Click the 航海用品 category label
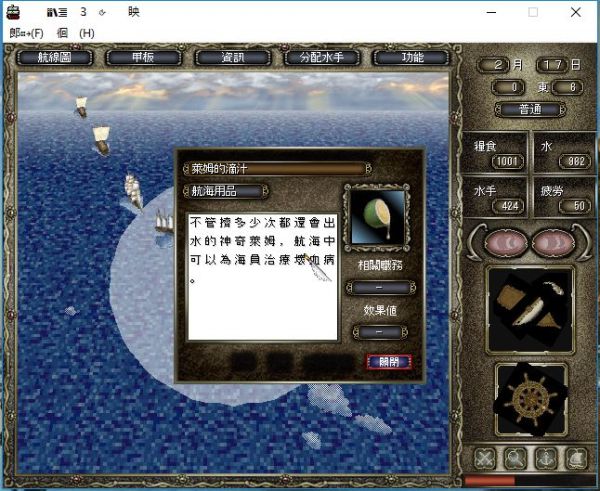This screenshot has width=600, height=491. [226, 191]
